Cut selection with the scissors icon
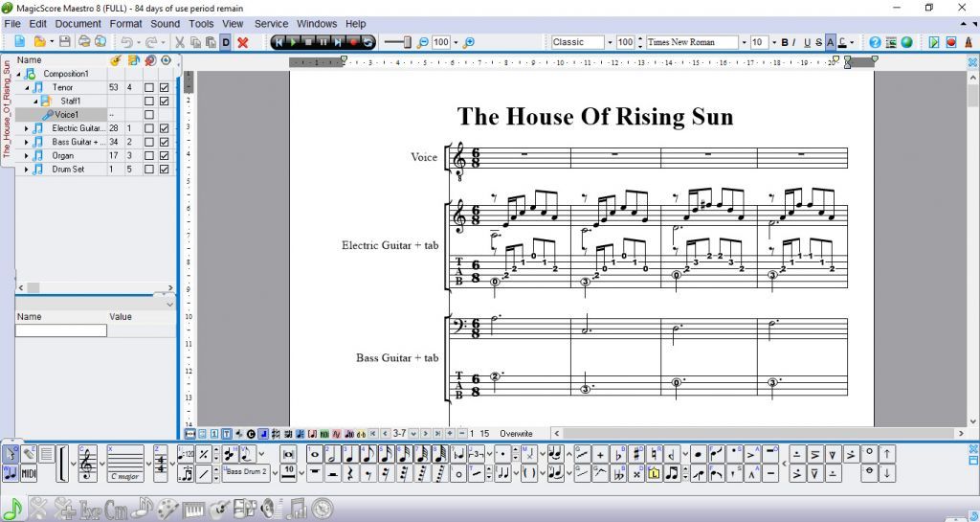This screenshot has width=980, height=522. [179, 42]
